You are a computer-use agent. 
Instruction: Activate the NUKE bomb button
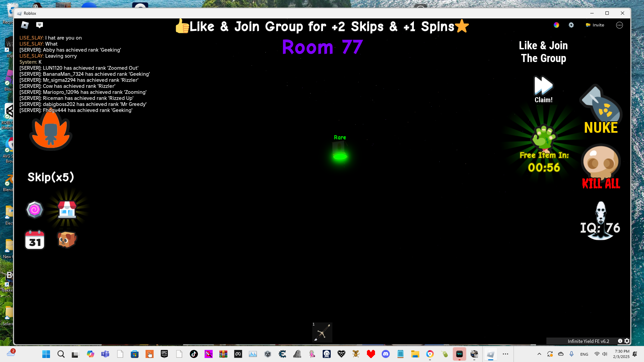coord(601,109)
